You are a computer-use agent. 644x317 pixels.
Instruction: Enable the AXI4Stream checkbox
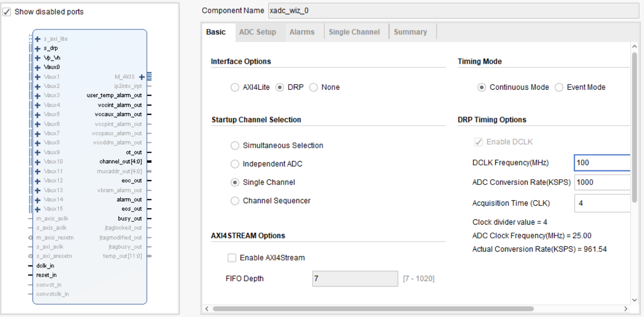232,258
